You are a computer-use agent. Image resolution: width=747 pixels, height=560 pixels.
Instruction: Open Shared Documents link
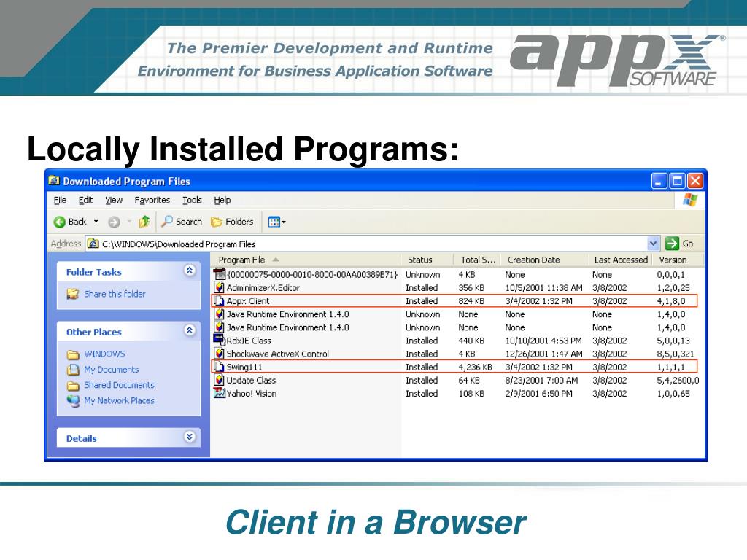click(x=119, y=385)
